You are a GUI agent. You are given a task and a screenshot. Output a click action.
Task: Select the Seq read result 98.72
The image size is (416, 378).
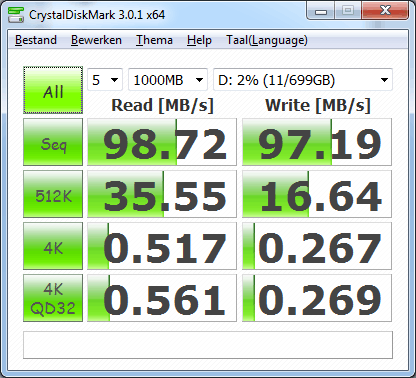coord(162,142)
